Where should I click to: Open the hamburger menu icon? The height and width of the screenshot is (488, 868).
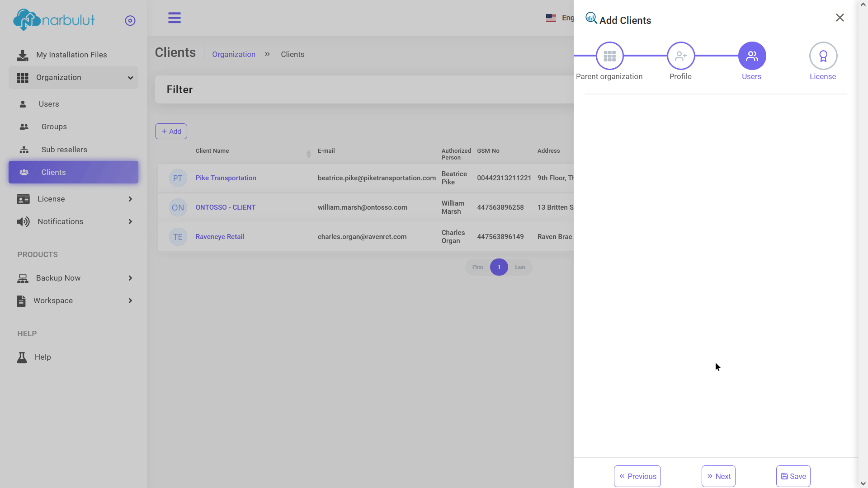point(175,18)
